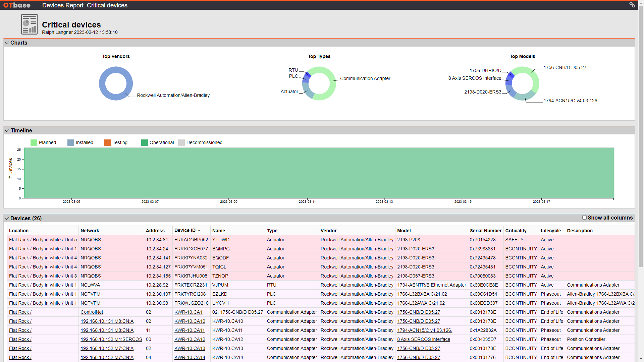Open device KWR-10.CA12

tap(190, 340)
